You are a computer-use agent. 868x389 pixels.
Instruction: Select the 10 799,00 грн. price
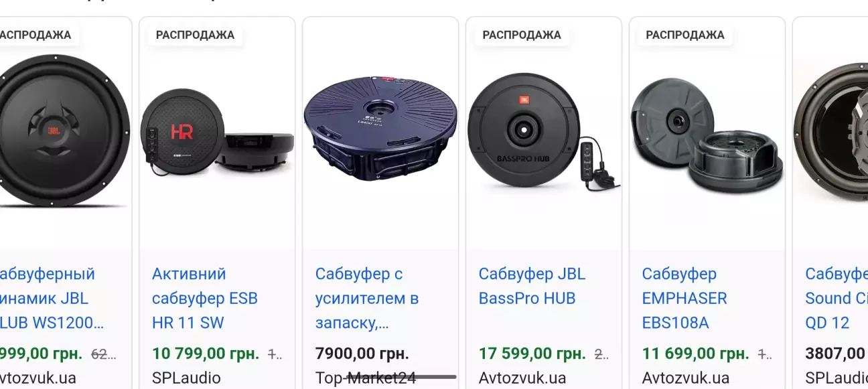tap(207, 354)
